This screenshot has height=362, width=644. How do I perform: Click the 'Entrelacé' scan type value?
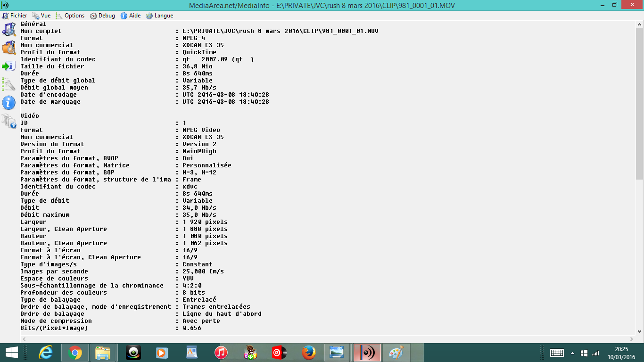[199, 300]
